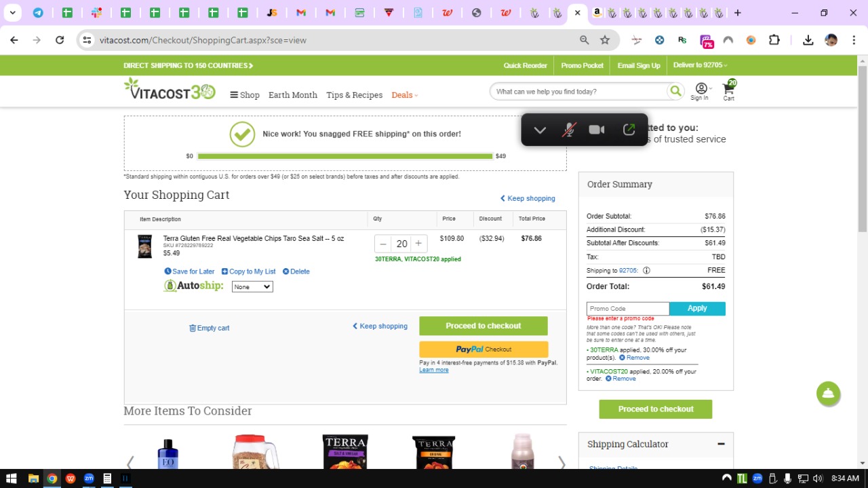Open Chrome three-dot menu
Viewport: 868px width, 488px height.
coord(854,40)
